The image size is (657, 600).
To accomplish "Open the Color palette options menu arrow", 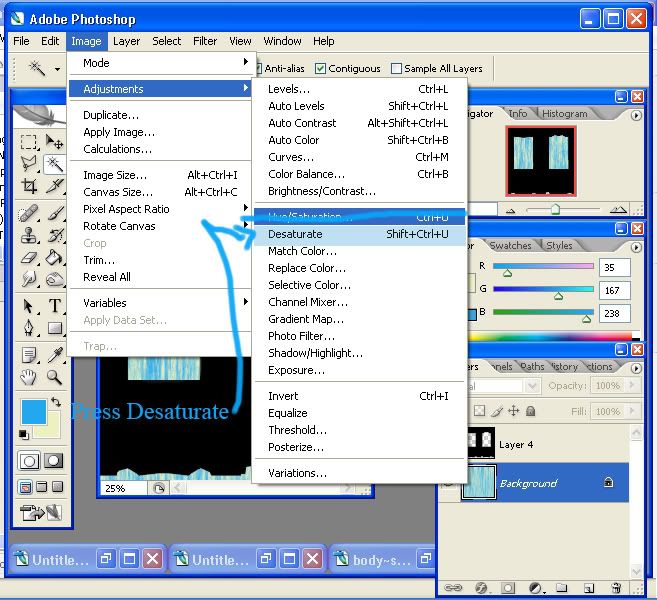I will (636, 247).
